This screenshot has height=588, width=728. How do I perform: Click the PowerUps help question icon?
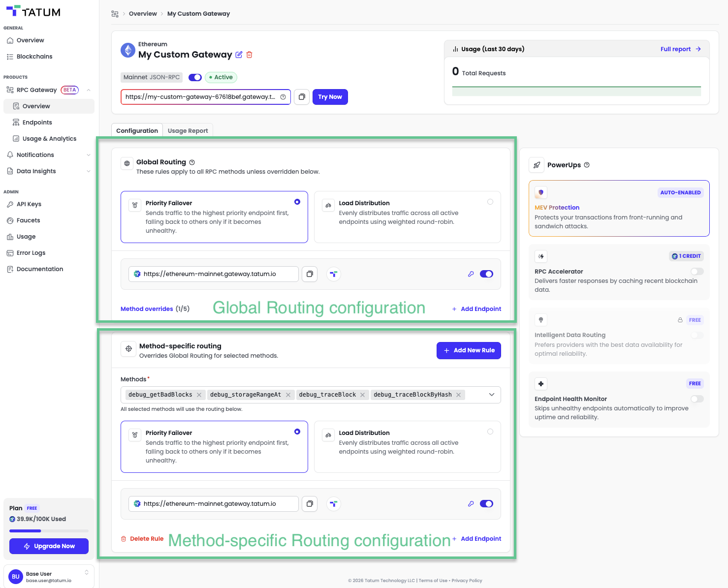click(587, 165)
